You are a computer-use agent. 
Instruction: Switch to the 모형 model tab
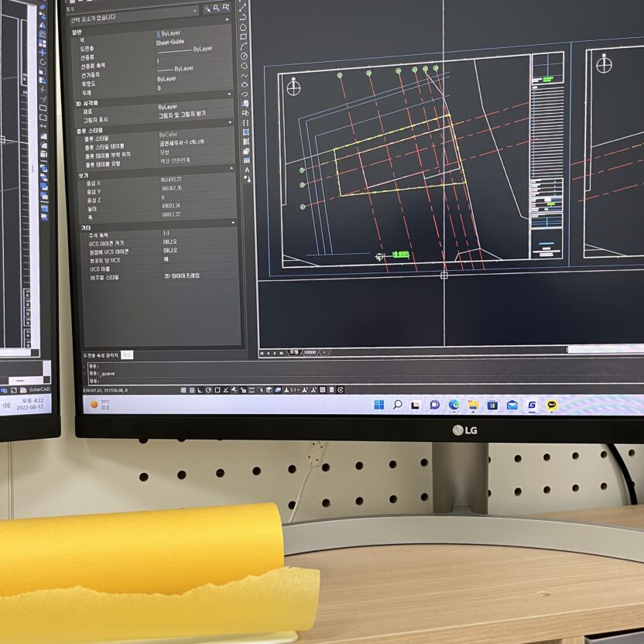293,352
